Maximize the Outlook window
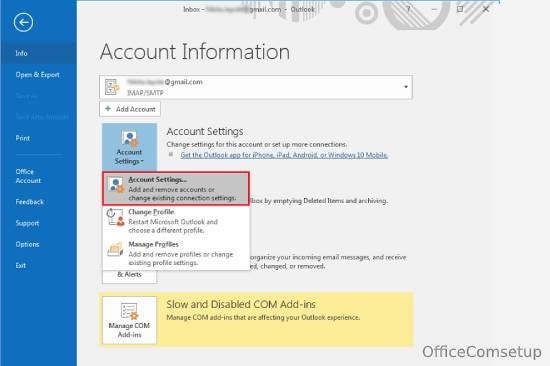This screenshot has height=366, width=550. click(460, 9)
